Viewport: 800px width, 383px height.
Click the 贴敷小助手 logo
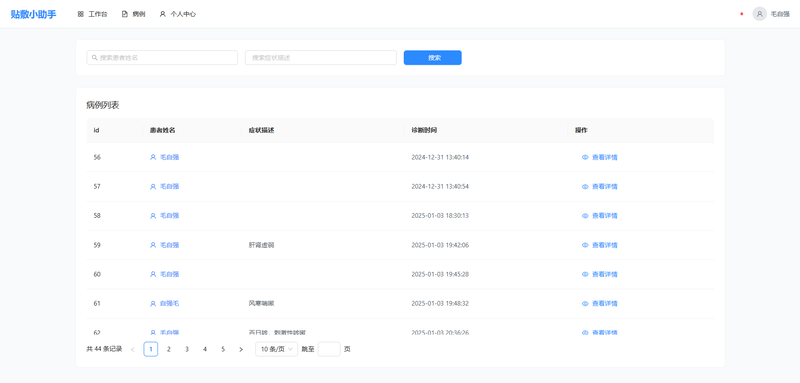click(34, 14)
